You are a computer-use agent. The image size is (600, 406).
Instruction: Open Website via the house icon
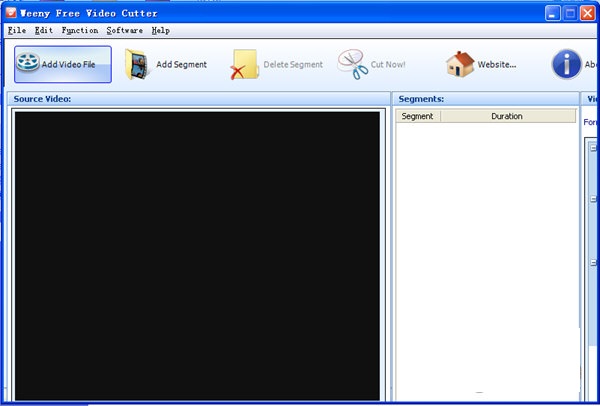pyautogui.click(x=460, y=64)
